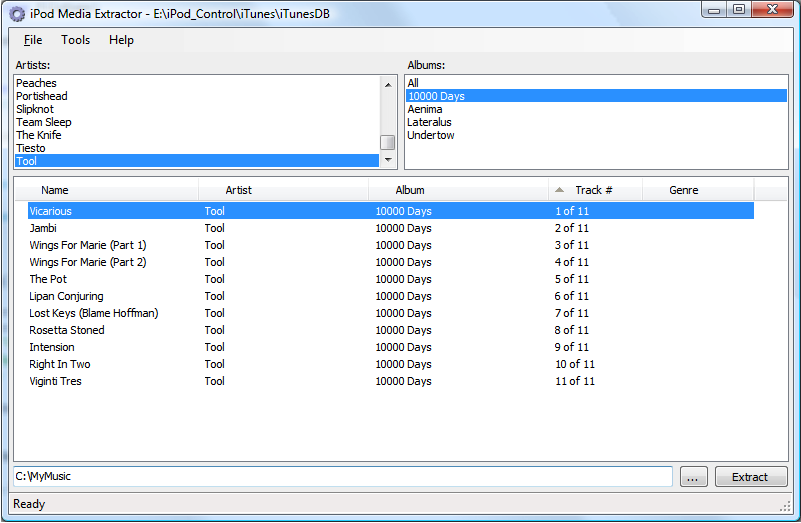Click the Artists list scroll up arrow
801x523 pixels.
click(388, 85)
